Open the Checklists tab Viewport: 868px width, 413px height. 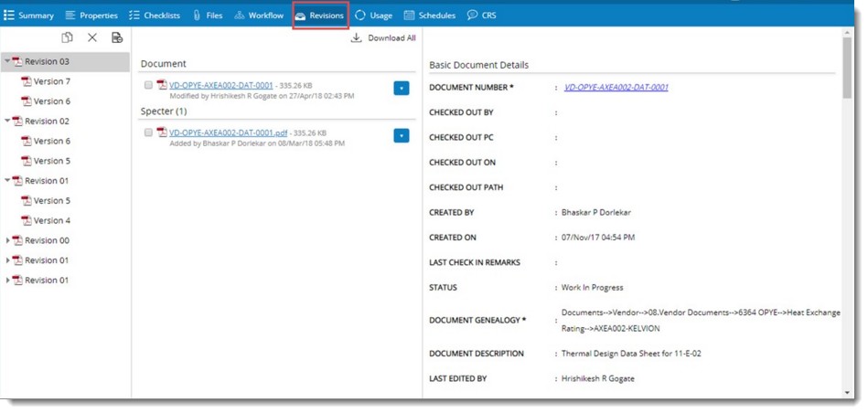[x=154, y=16]
